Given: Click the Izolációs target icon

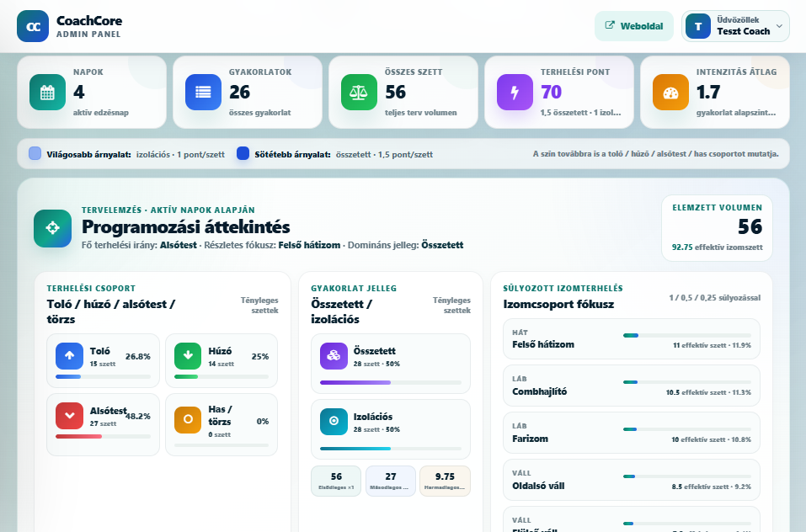Looking at the screenshot, I should click(x=334, y=422).
